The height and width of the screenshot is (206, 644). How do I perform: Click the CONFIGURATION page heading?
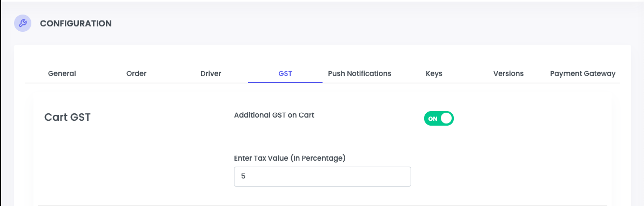[76, 23]
